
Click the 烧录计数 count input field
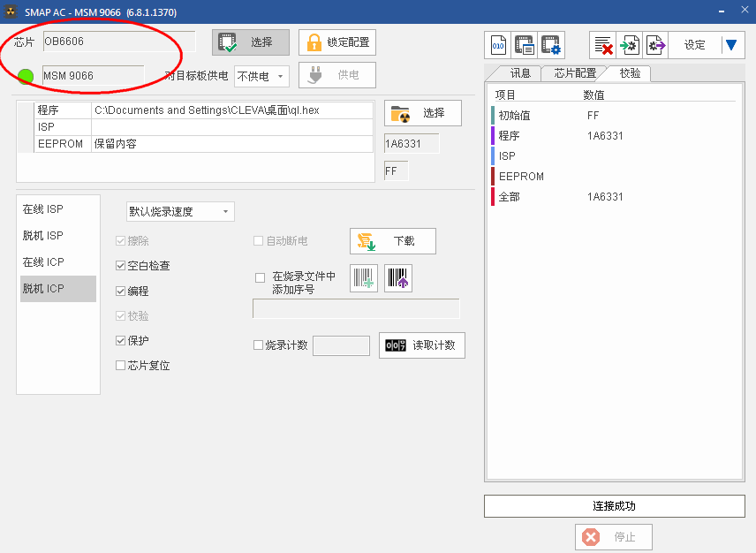(342, 345)
